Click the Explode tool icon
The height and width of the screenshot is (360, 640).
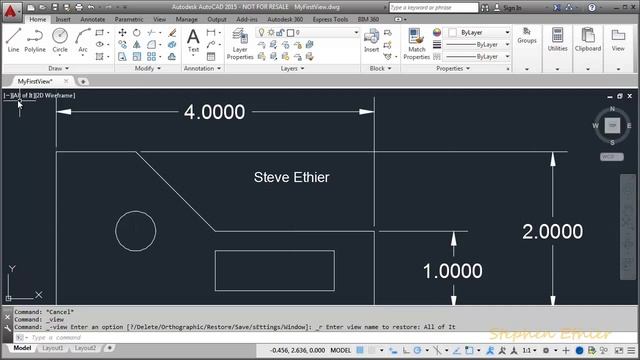(172, 44)
